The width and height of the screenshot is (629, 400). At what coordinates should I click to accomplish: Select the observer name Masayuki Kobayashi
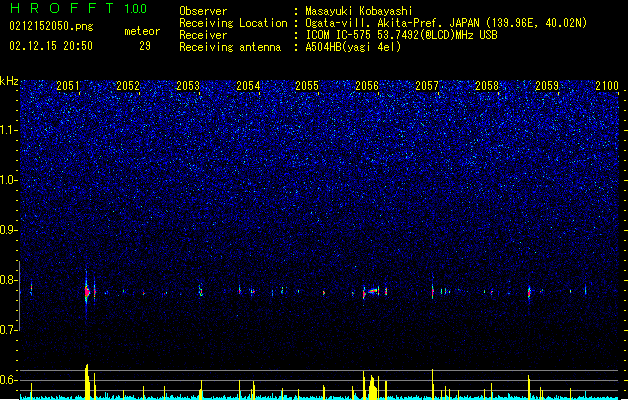coord(359,11)
